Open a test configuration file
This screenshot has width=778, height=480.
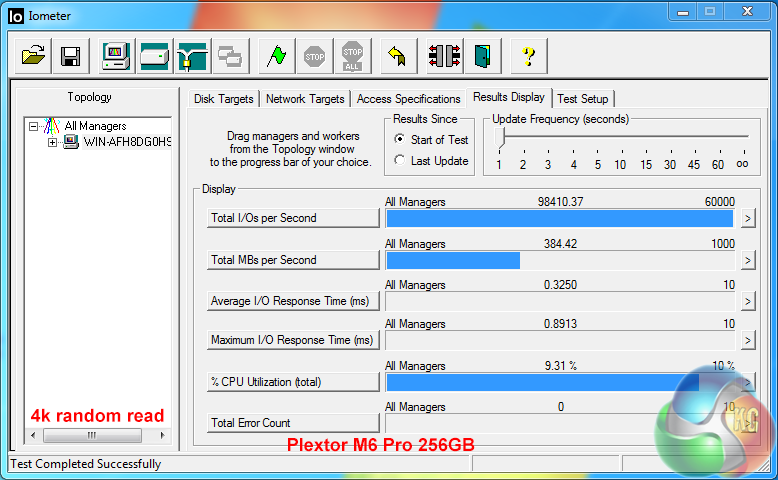[33, 56]
